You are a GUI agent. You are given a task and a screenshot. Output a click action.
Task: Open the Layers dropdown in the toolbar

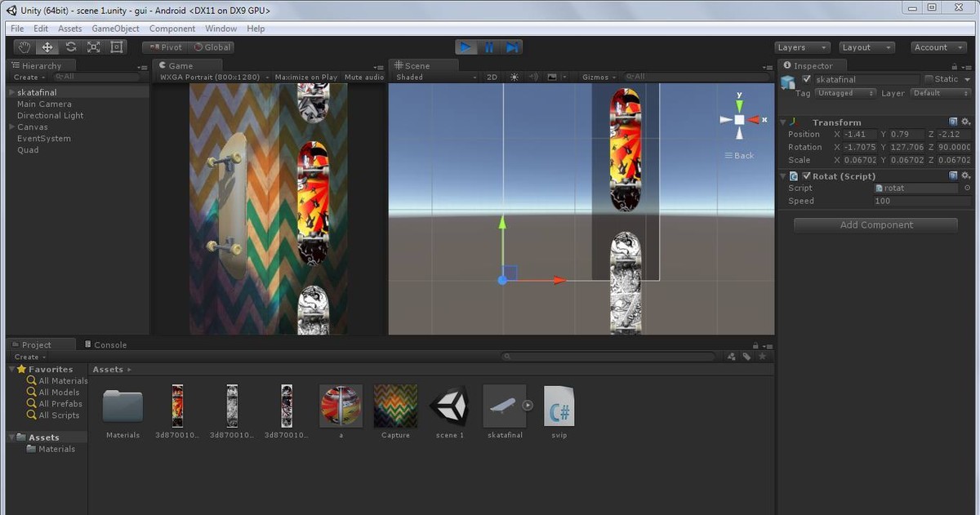coord(801,47)
